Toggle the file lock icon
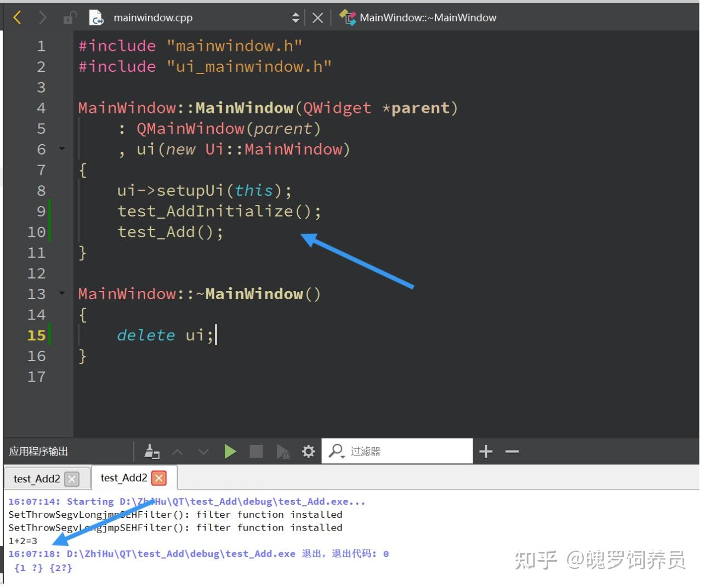 point(70,17)
